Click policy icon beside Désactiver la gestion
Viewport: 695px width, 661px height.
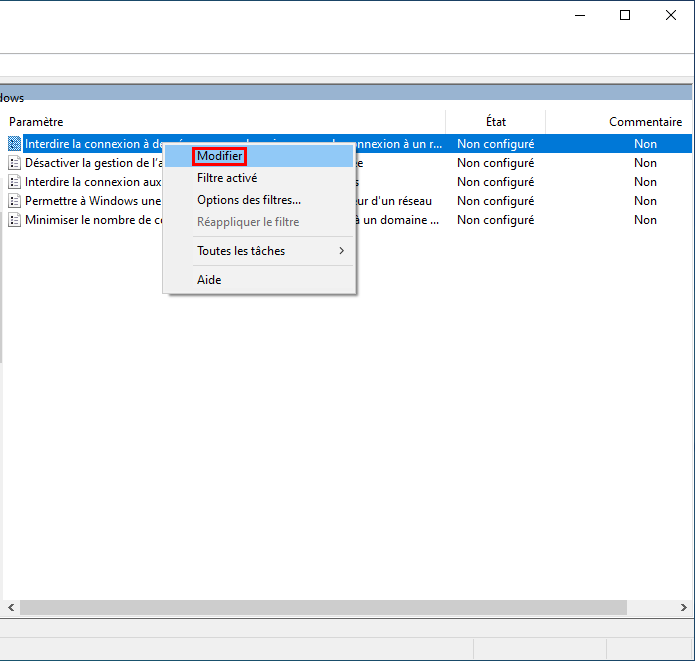(15, 163)
